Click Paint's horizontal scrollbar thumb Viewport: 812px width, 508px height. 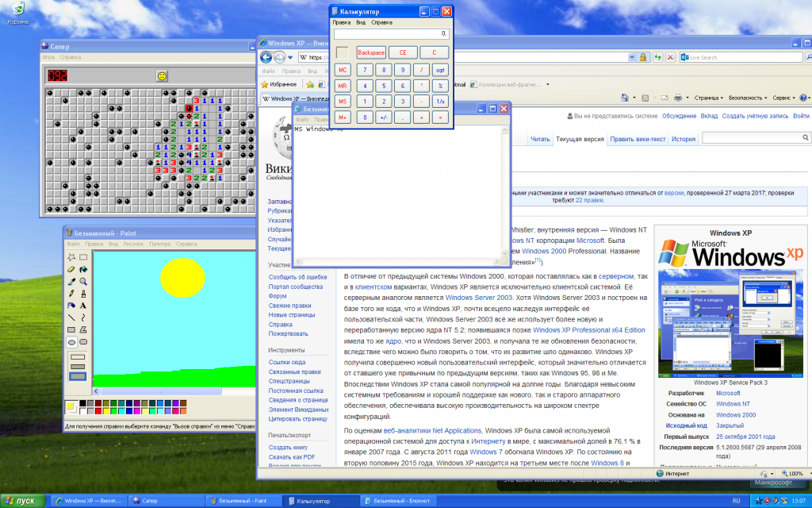[161, 391]
